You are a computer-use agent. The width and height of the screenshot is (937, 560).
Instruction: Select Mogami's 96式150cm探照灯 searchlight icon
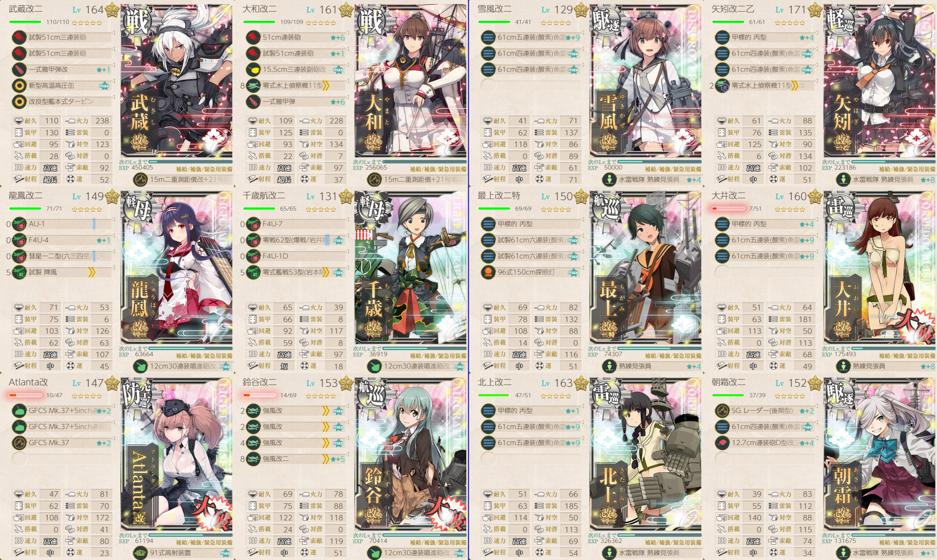coord(488,272)
